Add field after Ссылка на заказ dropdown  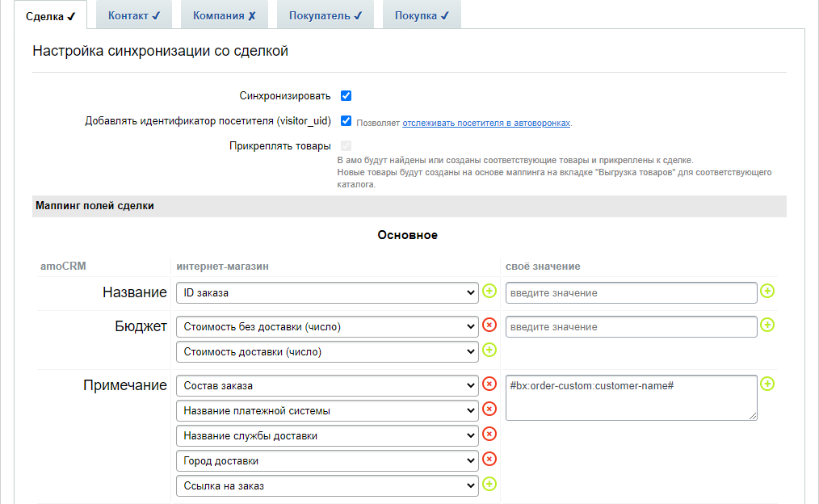(x=489, y=484)
